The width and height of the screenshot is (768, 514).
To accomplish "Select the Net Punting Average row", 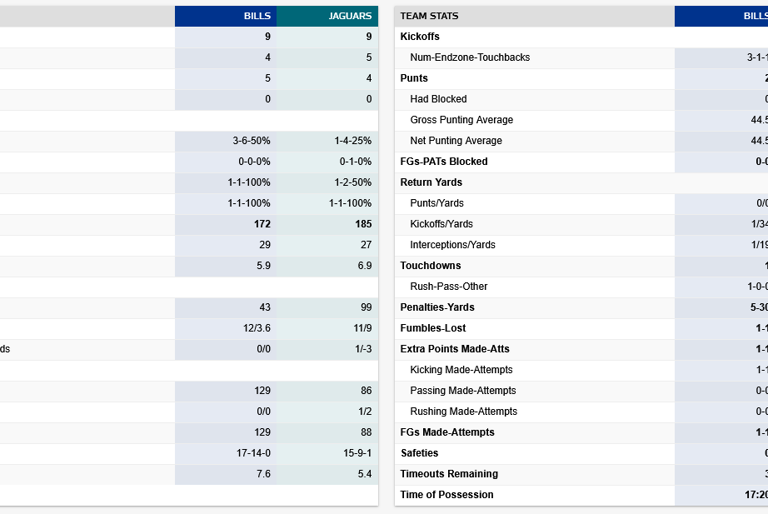I will (455, 141).
